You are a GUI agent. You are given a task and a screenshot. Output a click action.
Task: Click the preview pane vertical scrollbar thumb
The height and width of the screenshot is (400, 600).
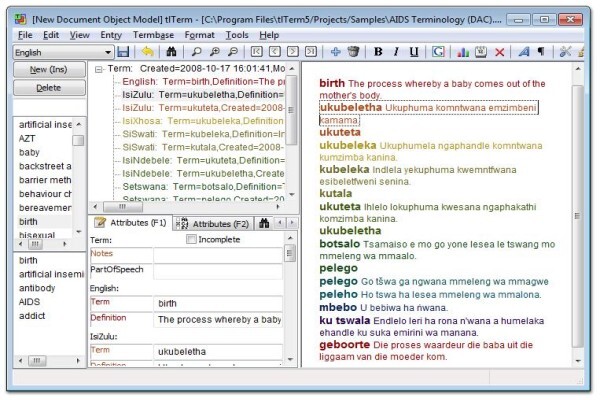click(578, 216)
